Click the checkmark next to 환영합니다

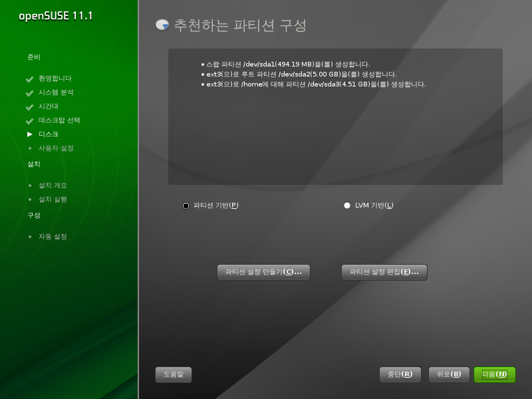coord(29,79)
